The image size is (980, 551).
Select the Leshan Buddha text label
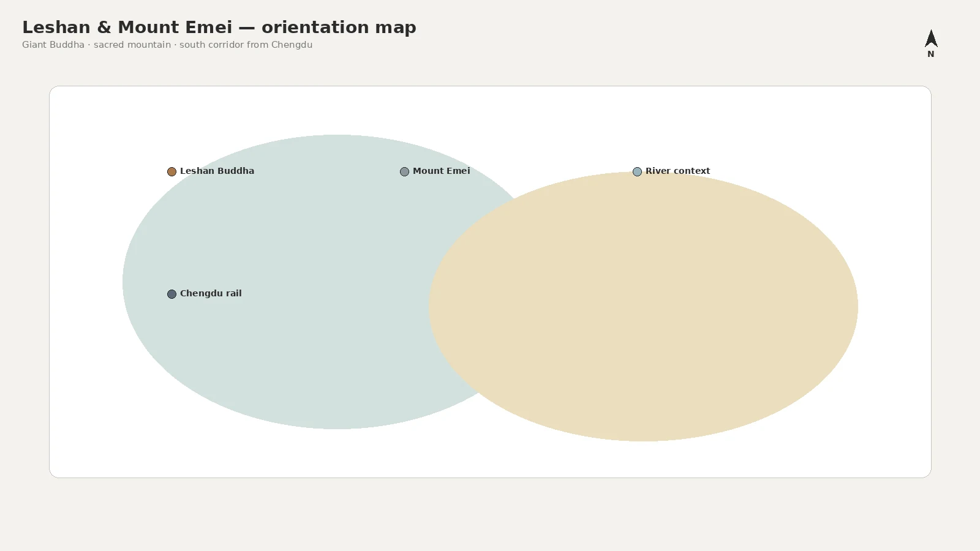point(217,171)
